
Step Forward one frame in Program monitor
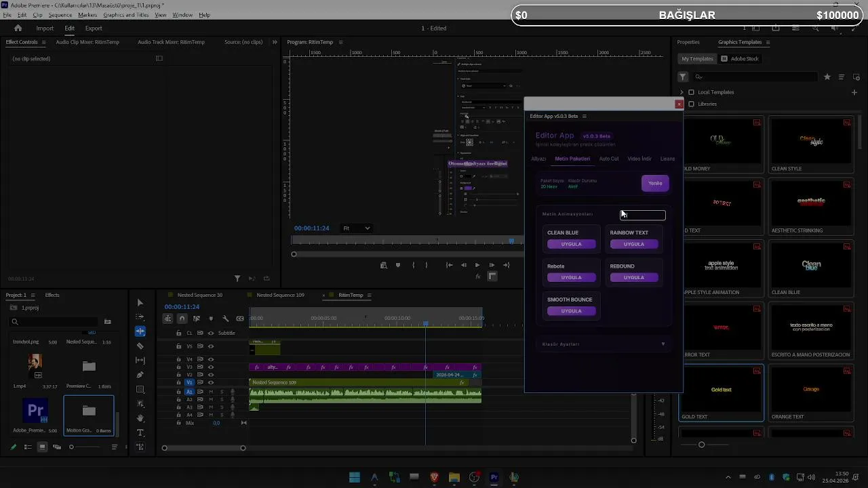492,265
